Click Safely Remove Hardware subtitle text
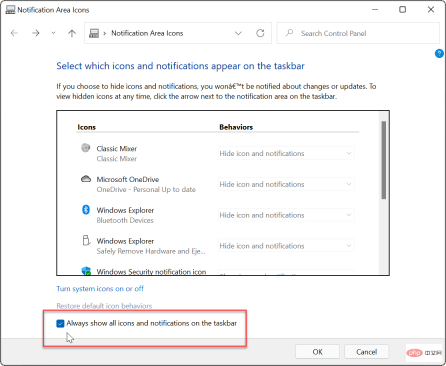 151,251
